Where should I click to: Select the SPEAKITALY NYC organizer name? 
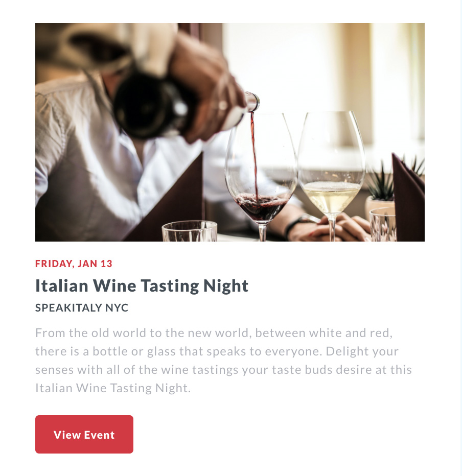click(82, 308)
